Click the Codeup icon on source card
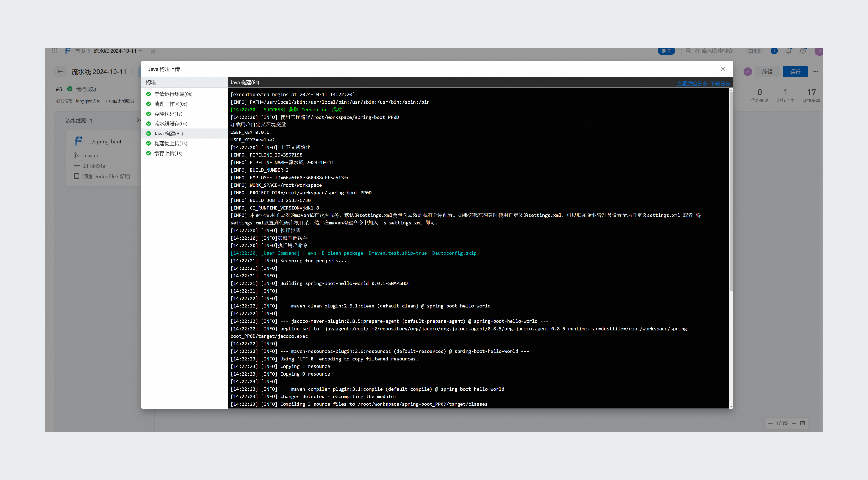The height and width of the screenshot is (480, 868). pos(79,141)
